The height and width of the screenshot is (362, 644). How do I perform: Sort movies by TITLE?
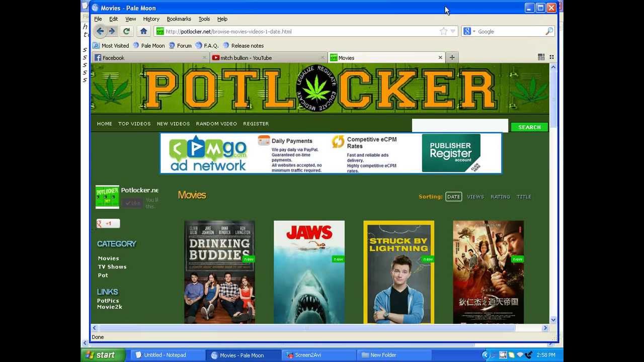(524, 197)
